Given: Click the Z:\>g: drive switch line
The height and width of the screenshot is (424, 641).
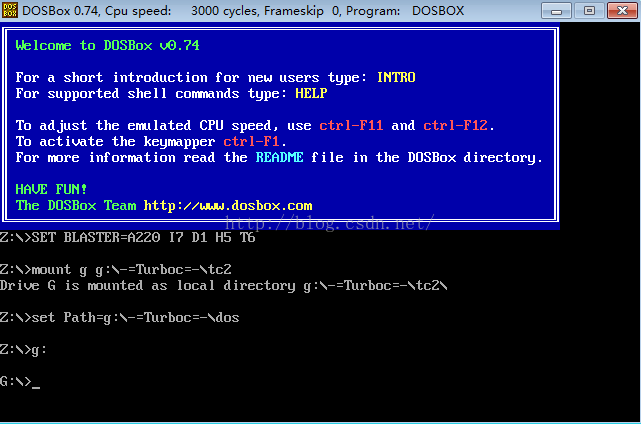Looking at the screenshot, I should [23, 350].
